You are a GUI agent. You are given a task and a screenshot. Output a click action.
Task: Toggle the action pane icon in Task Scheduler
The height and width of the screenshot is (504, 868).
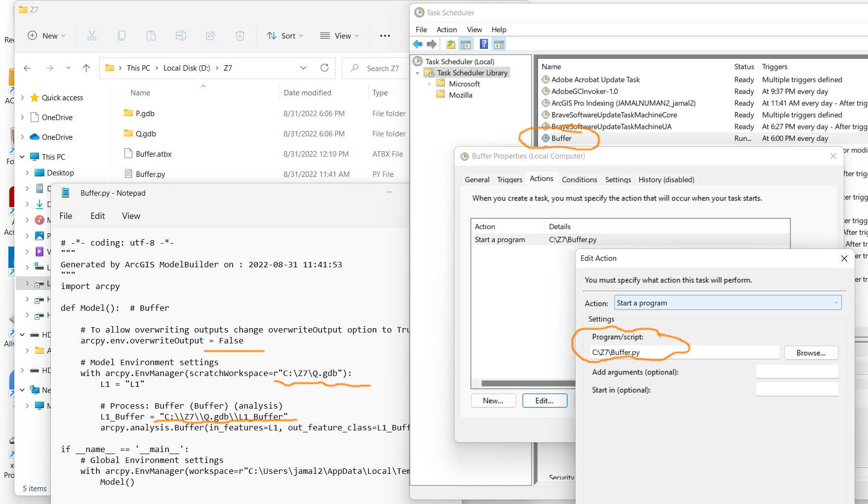tap(499, 44)
